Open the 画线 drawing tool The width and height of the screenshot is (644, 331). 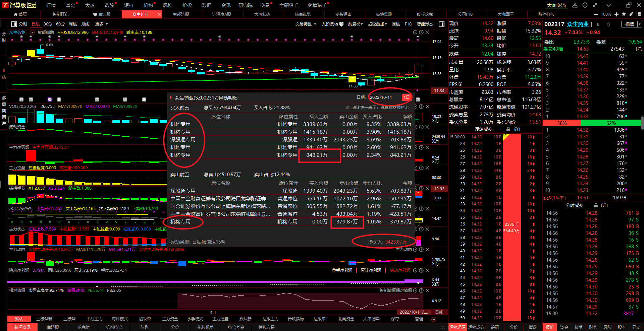[396, 24]
